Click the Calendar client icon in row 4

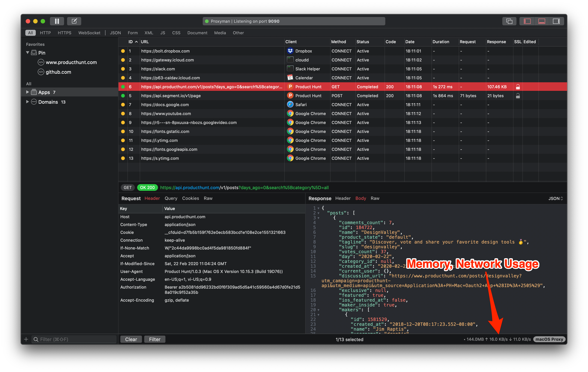tap(290, 78)
